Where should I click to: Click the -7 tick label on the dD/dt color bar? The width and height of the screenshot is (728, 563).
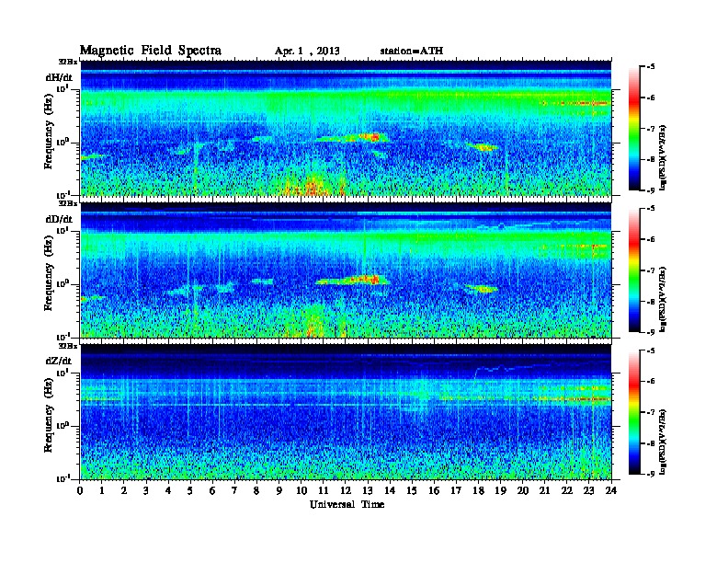click(x=650, y=270)
